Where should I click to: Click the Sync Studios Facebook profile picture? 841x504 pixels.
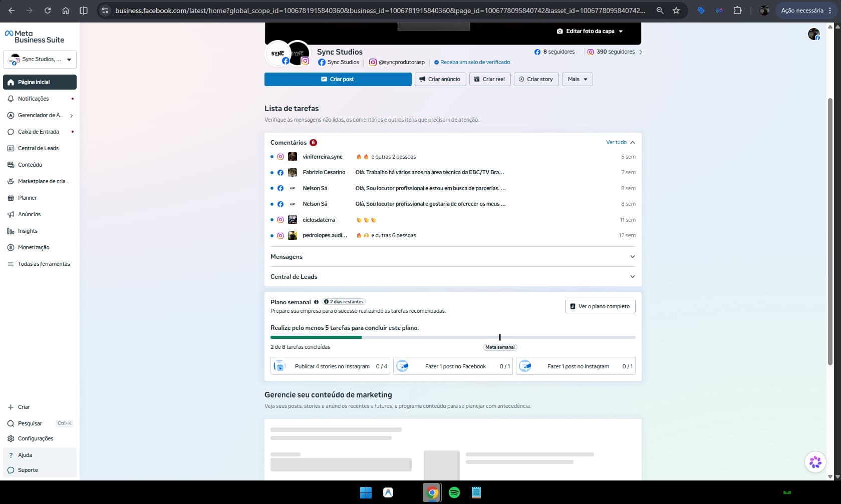(277, 53)
